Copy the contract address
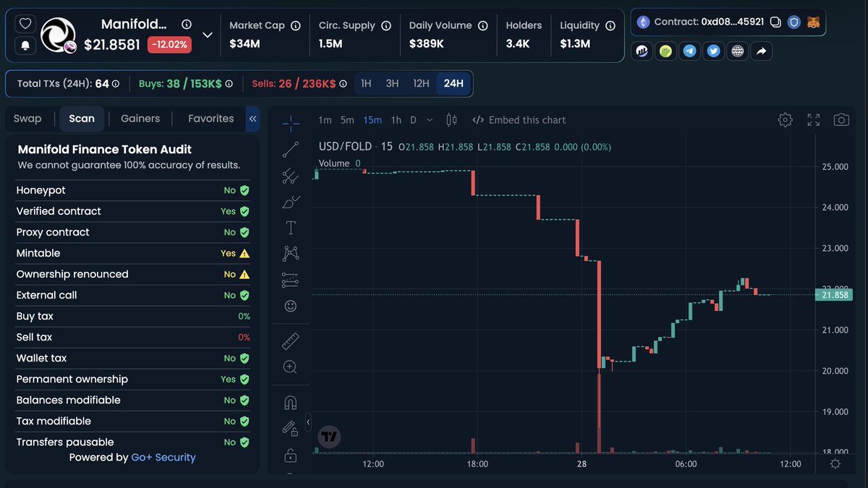 [x=775, y=22]
